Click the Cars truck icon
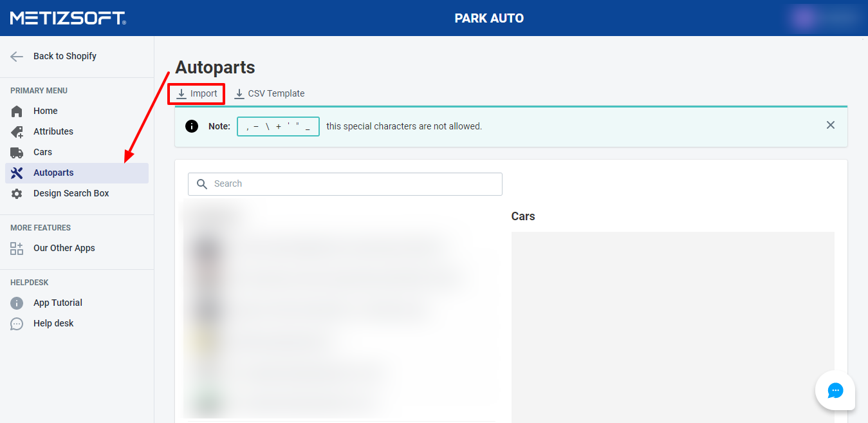The image size is (868, 423). coord(17,153)
